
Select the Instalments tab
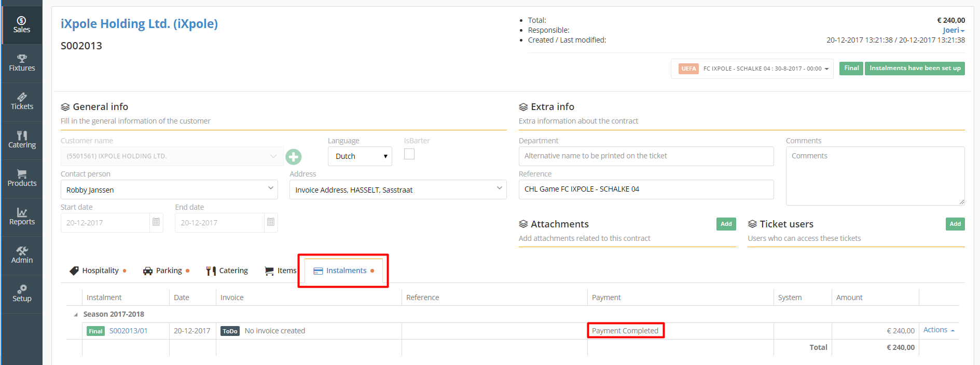(343, 271)
